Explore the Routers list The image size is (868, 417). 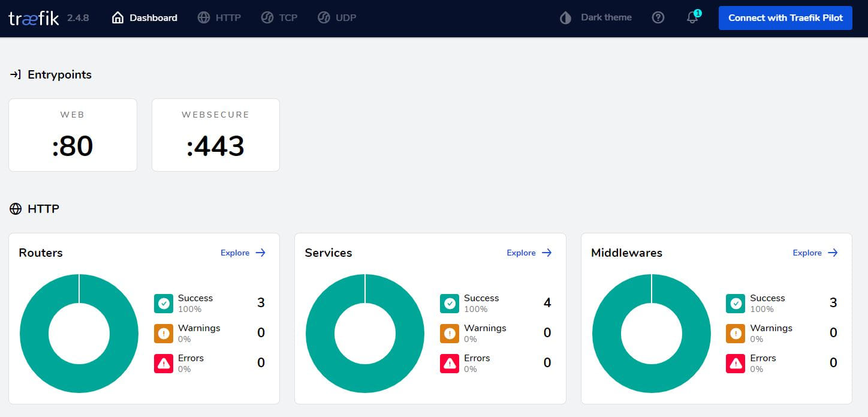point(242,253)
